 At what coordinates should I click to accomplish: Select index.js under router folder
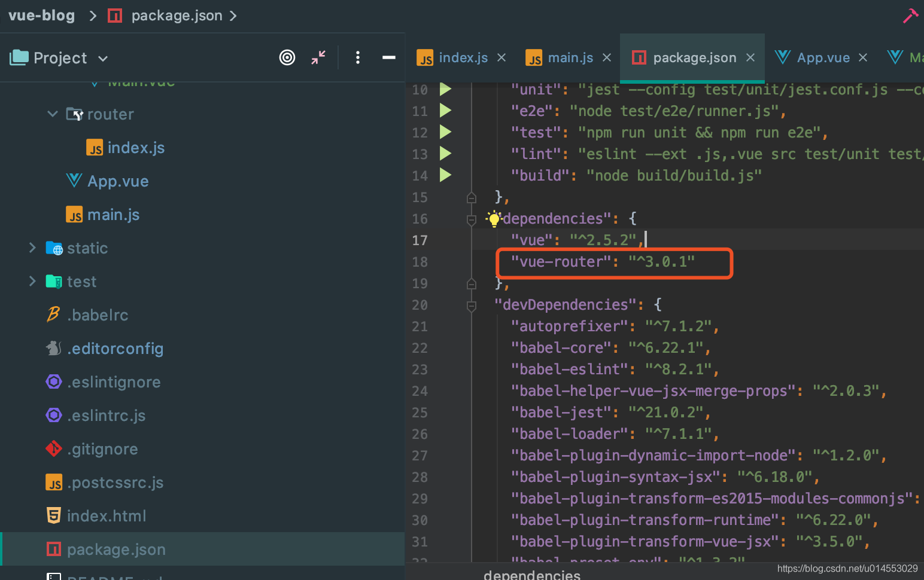pos(136,147)
